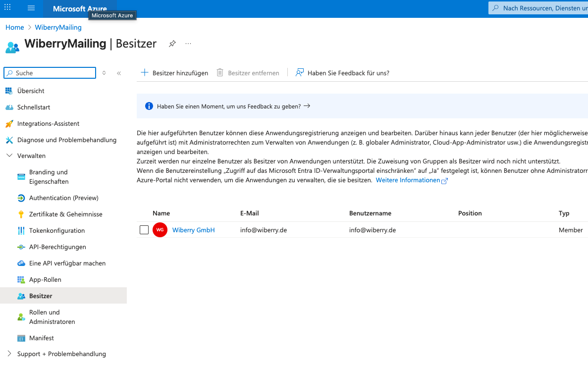This screenshot has width=588, height=367.
Task: Open API-Berechtigungen menu item
Action: click(57, 247)
